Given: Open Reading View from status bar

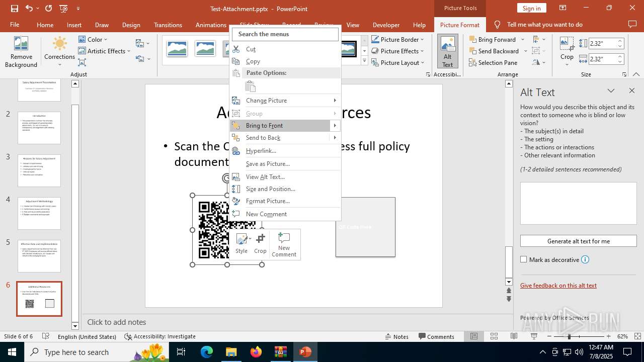Looking at the screenshot, I should click(x=514, y=336).
